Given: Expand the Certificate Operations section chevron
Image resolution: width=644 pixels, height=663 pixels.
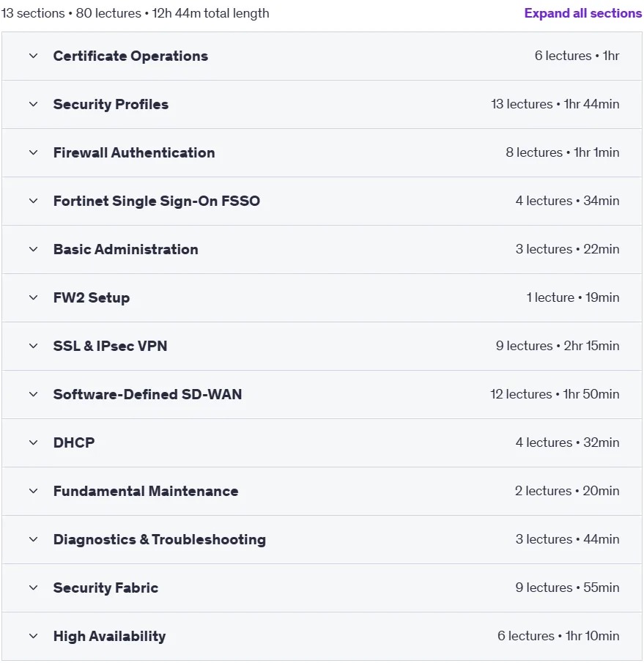Looking at the screenshot, I should click(x=34, y=56).
